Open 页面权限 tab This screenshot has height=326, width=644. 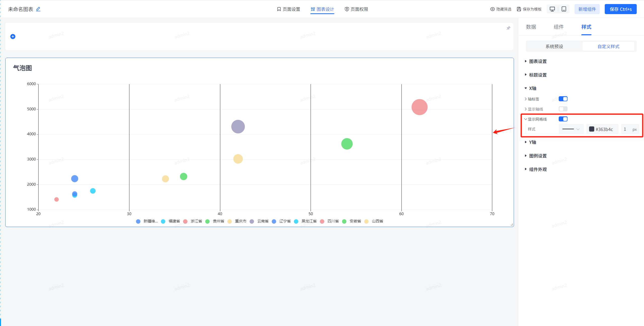(356, 9)
